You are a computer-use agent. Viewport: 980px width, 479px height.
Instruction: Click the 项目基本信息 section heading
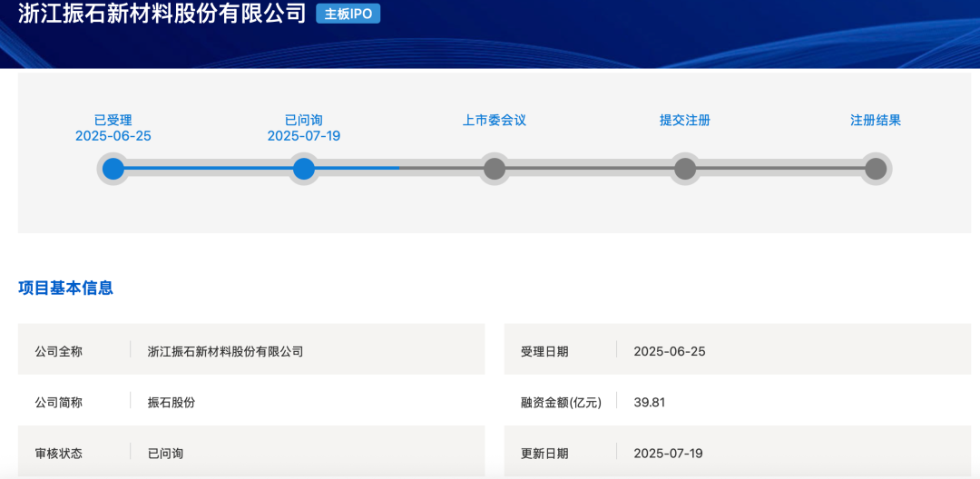(x=65, y=288)
